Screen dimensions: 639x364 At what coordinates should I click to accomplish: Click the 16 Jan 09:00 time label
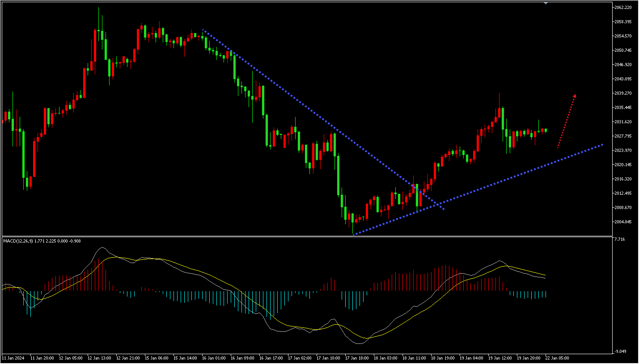[242, 358]
